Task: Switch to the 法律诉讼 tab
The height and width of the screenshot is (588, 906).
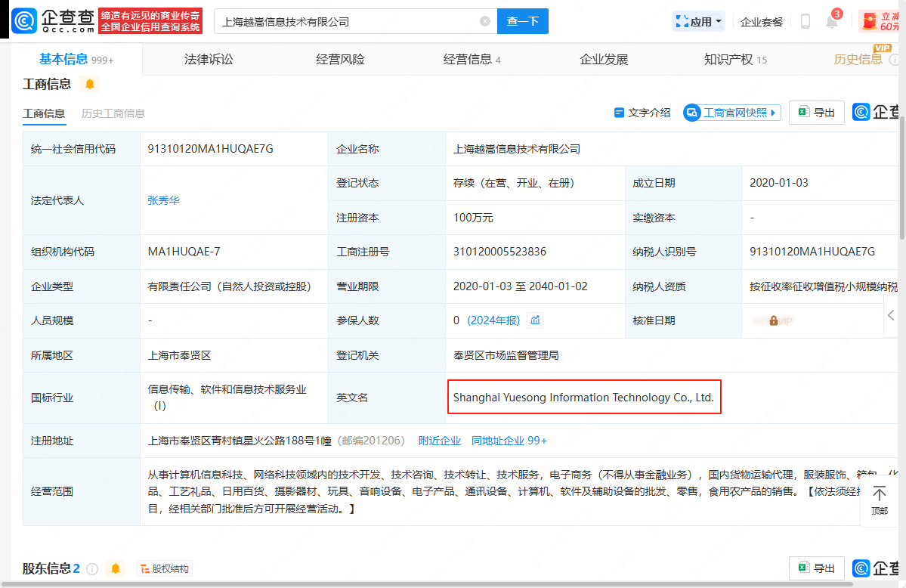Action: point(209,59)
